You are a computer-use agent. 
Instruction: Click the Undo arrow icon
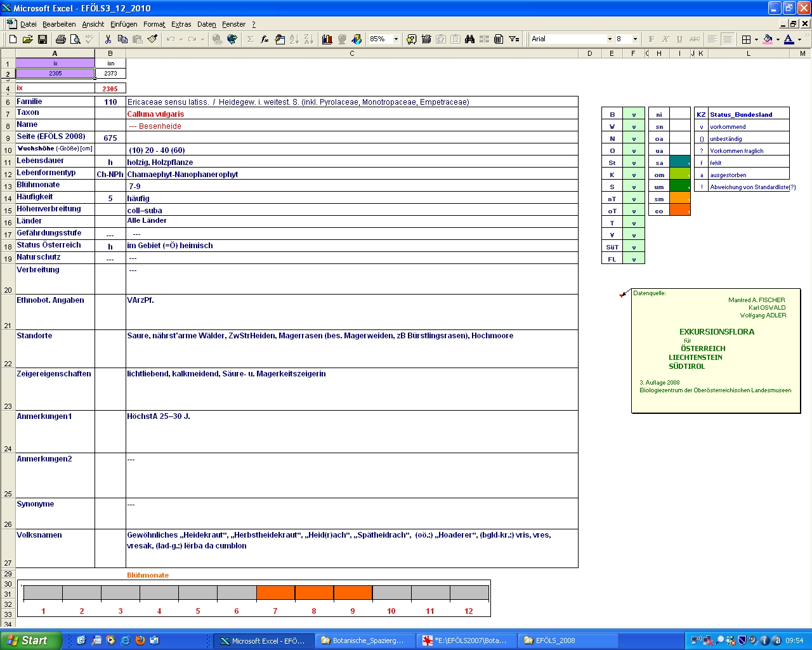click(x=171, y=39)
